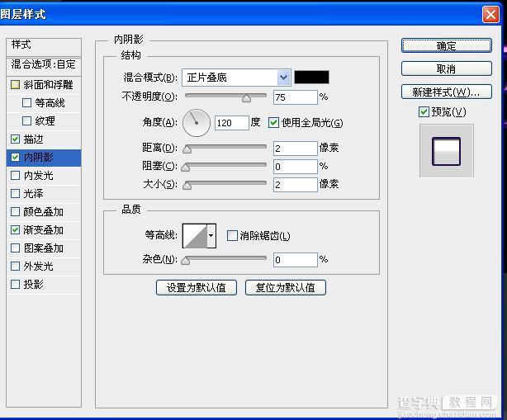This screenshot has width=507, height=420.
Task: Click the 大小 slider handle
Action: (187, 185)
